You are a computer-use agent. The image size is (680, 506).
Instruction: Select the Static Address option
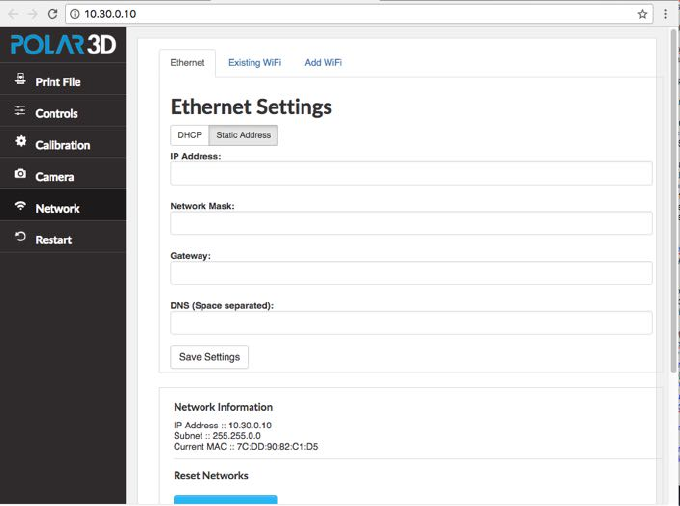tap(244, 135)
